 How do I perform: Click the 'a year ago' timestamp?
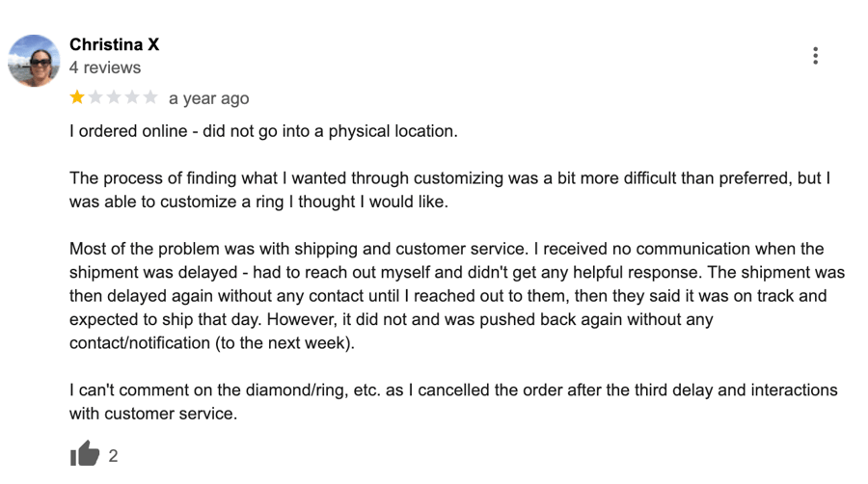pos(208,98)
